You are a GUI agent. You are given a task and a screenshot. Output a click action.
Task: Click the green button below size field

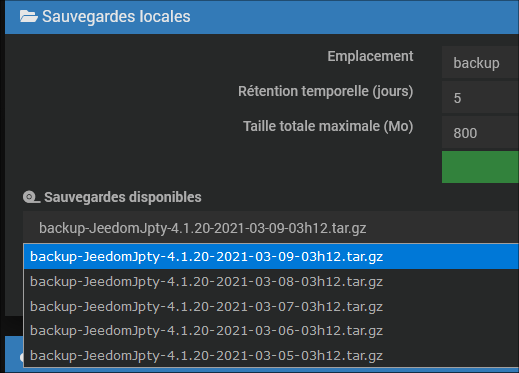click(480, 167)
